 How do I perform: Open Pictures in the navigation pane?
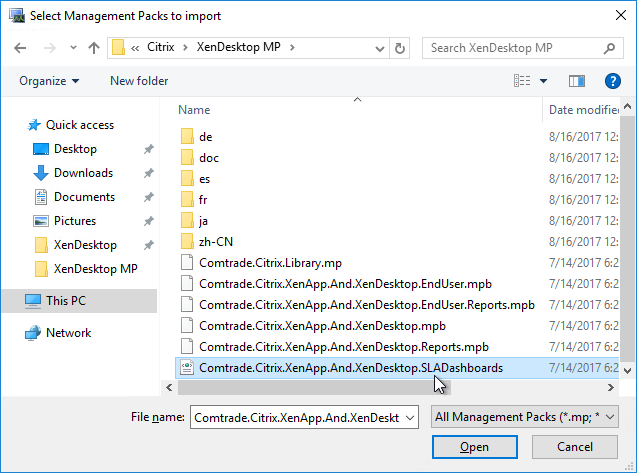coord(75,221)
